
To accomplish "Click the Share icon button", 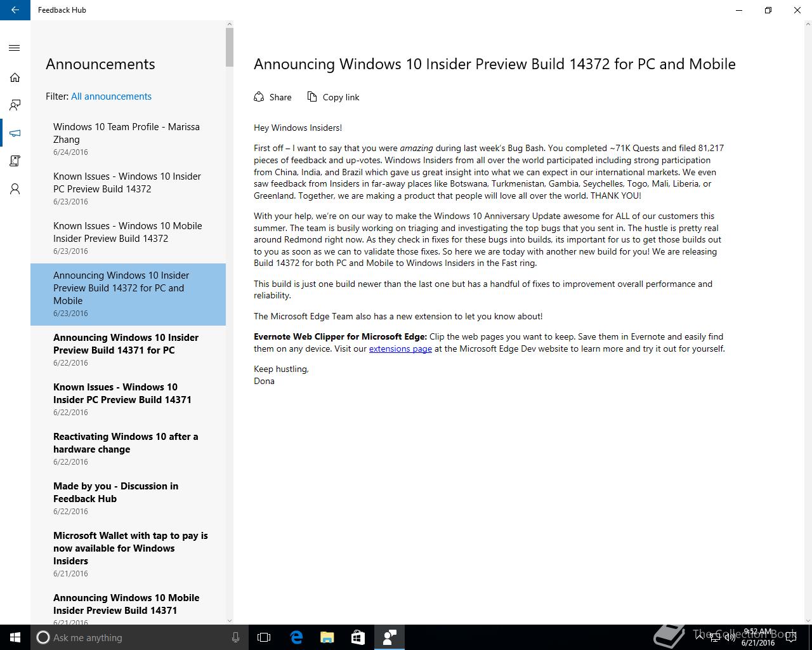I will coord(273,97).
